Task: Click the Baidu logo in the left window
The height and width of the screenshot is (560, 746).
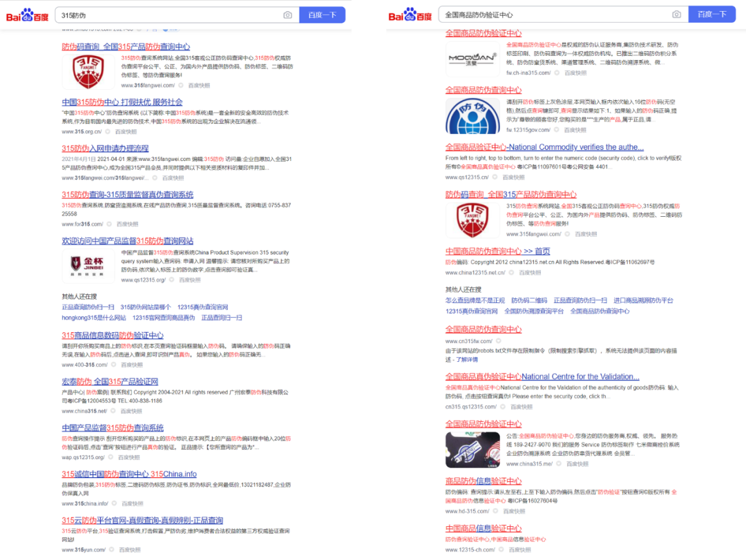Action: click(x=27, y=15)
